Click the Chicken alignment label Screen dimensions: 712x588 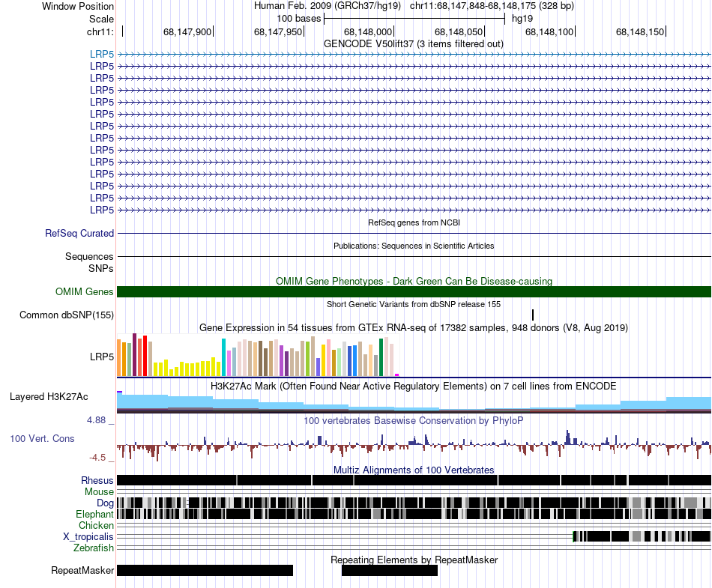[x=96, y=525]
